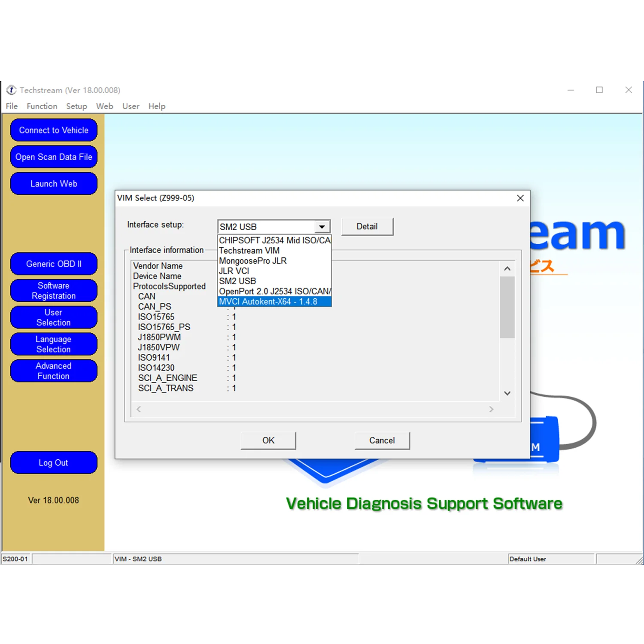644x644 pixels.
Task: Choose OpenPort 2.0 J2534 interface
Action: (275, 292)
